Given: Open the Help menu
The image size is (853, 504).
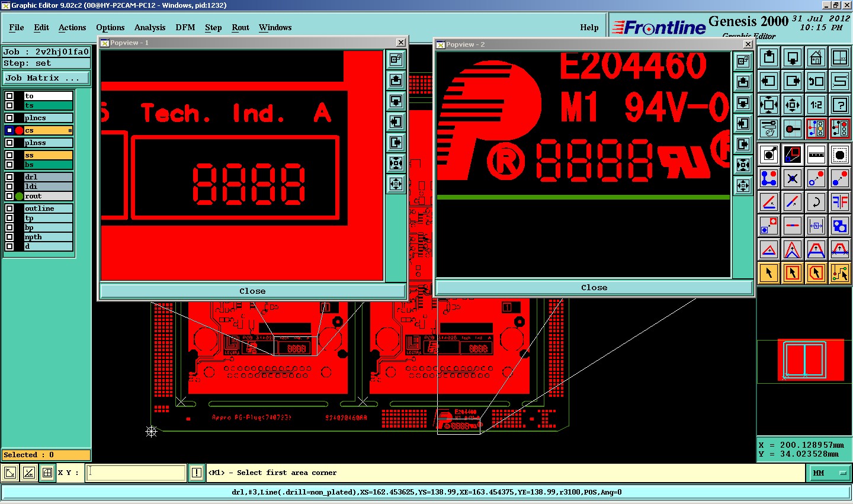Looking at the screenshot, I should 589,27.
